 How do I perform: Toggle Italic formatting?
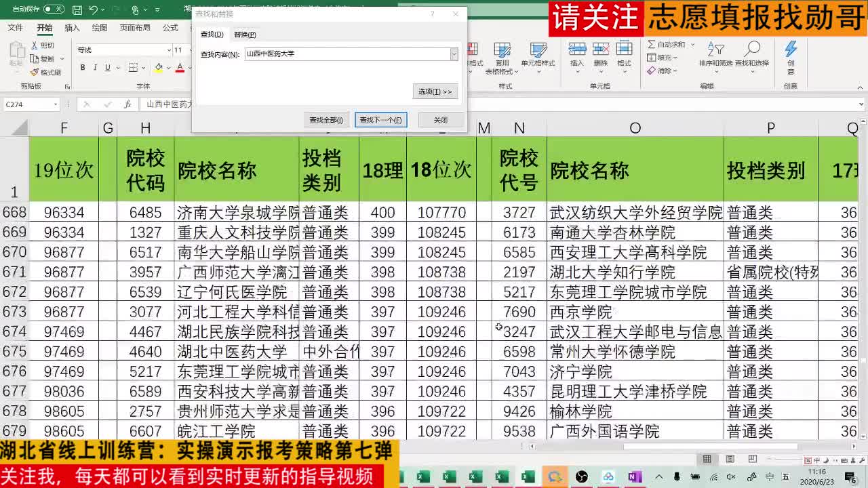(95, 68)
